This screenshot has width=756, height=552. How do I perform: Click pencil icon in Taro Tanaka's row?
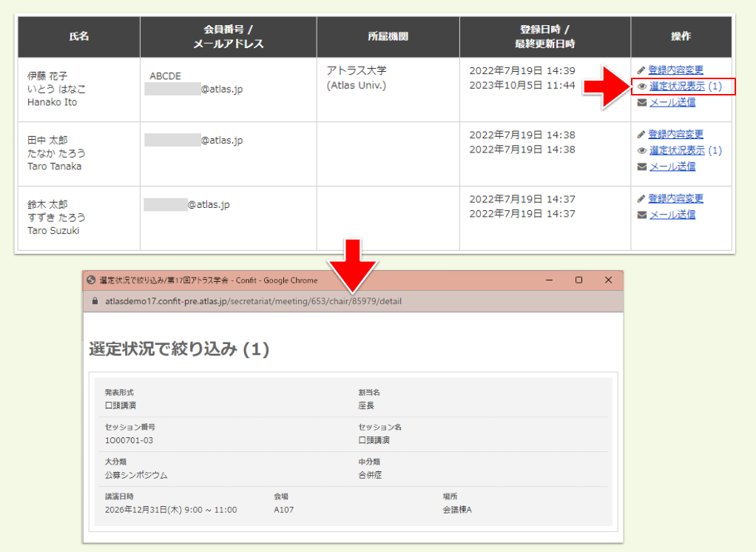point(641,135)
